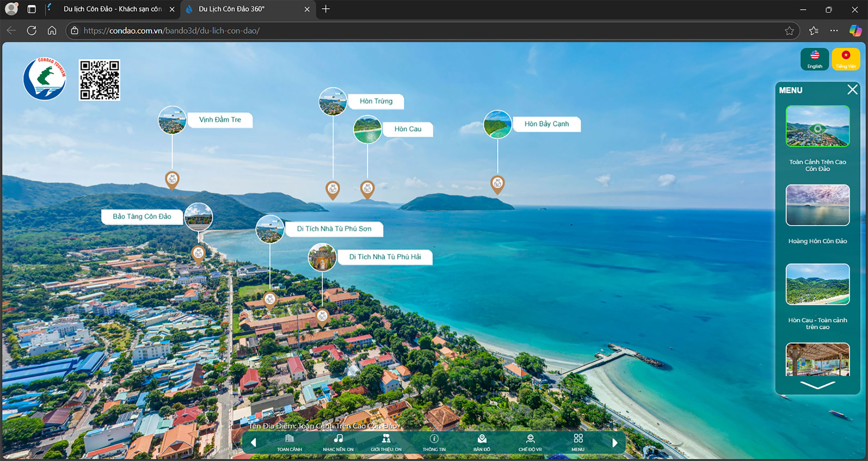This screenshot has height=461, width=868.
Task: Click the map pin below Hòn Bảy Cạnh
Action: (497, 185)
